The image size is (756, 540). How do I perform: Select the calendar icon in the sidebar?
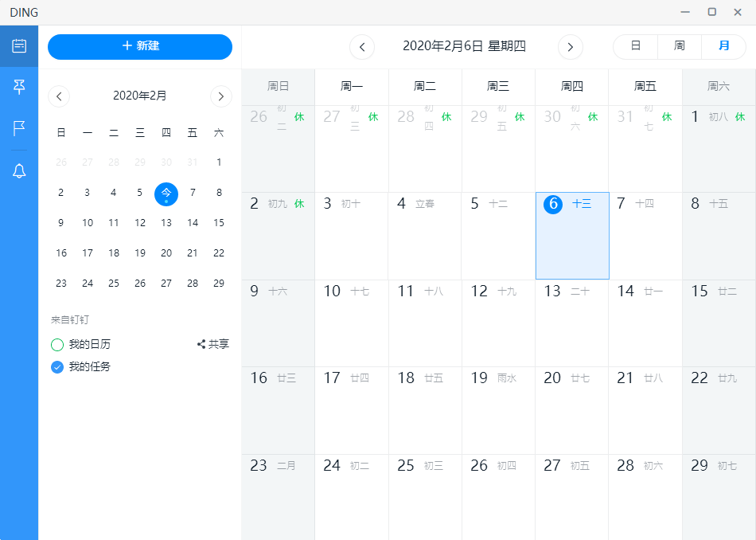click(19, 46)
